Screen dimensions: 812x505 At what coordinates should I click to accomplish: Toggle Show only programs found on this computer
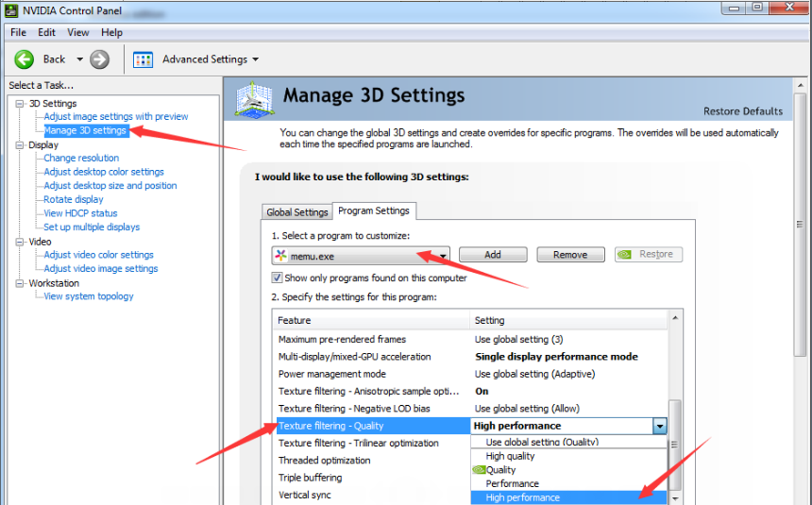point(277,278)
